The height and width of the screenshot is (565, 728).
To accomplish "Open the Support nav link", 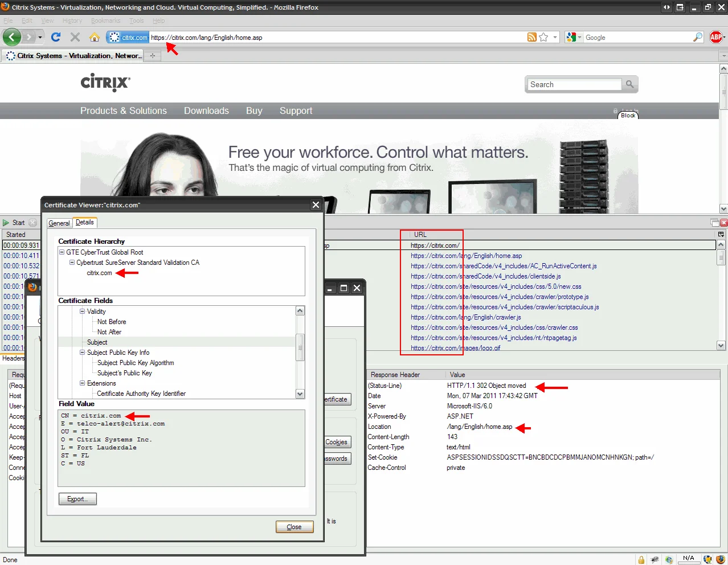I will click(296, 111).
